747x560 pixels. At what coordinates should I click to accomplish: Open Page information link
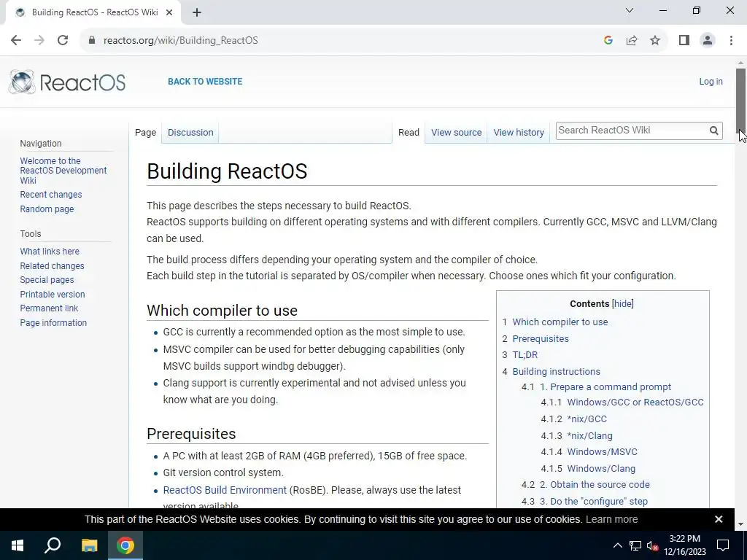(53, 323)
